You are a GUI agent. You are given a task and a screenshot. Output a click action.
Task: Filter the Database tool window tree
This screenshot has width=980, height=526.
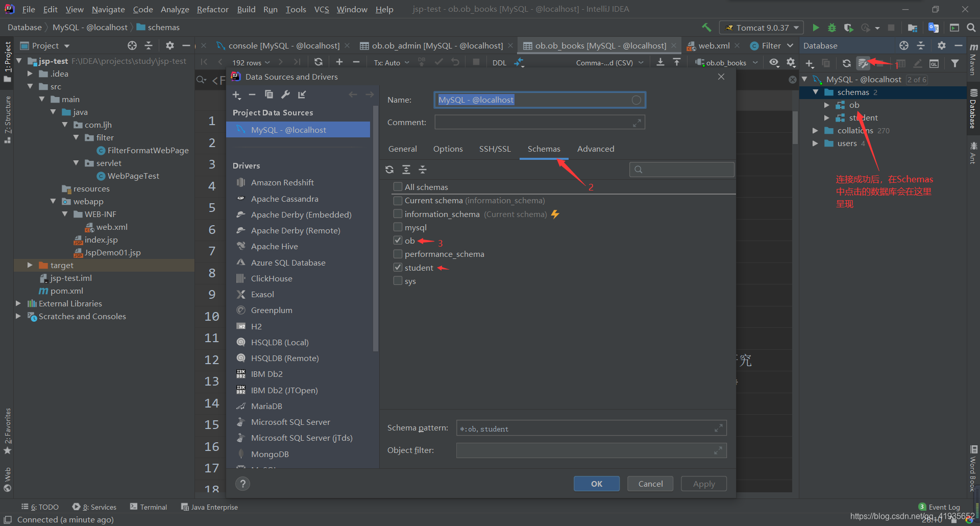coord(955,63)
